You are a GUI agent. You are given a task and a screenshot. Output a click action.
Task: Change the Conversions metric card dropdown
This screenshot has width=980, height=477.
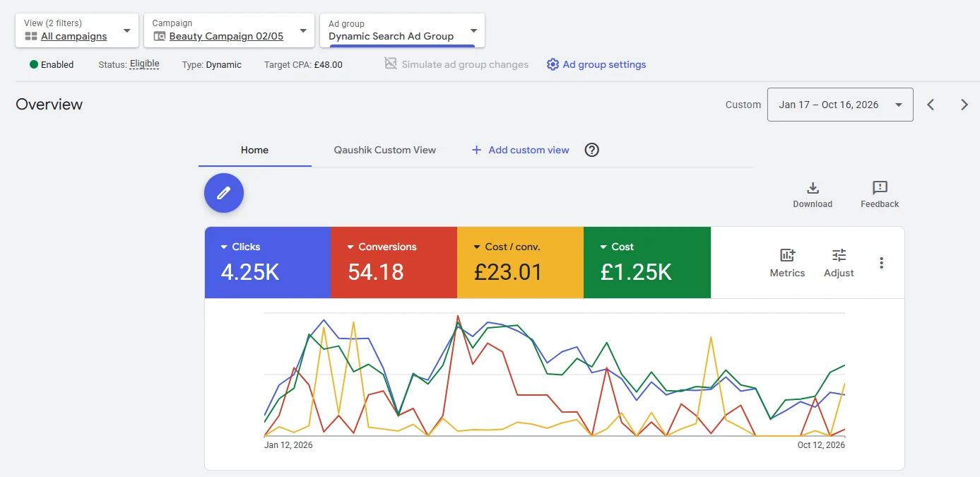tap(382, 247)
